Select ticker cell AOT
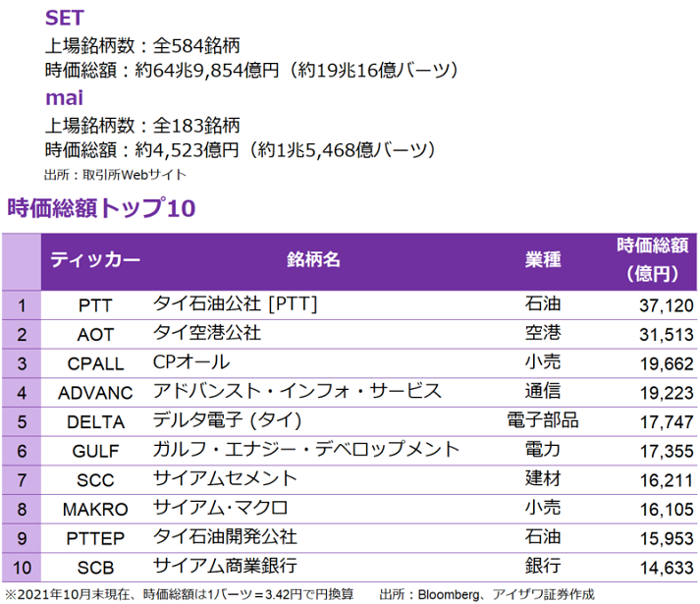Image resolution: width=700 pixels, height=604 pixels. 95,335
